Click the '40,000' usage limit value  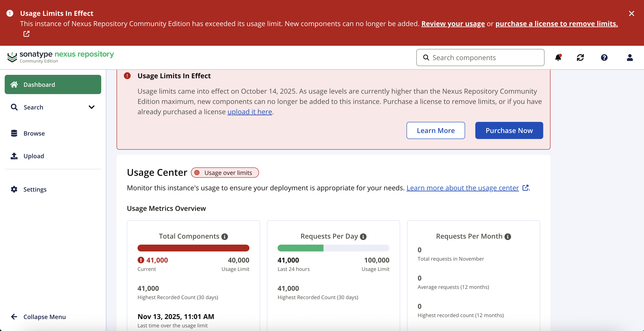(x=239, y=260)
